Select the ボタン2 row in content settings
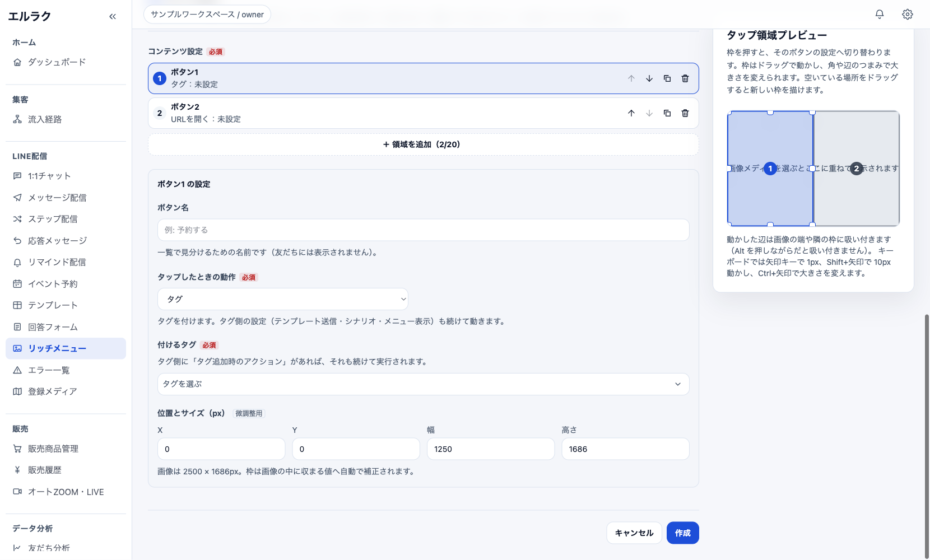930x560 pixels. click(423, 113)
